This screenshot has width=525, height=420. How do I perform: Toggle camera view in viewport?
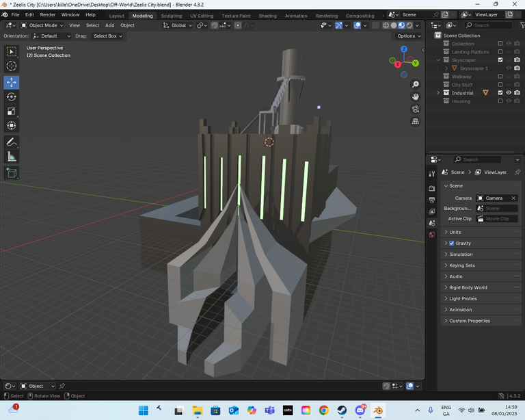(x=415, y=109)
